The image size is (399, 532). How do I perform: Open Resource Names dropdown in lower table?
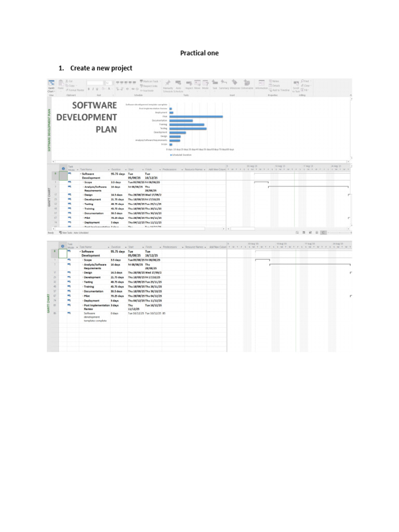click(x=205, y=247)
